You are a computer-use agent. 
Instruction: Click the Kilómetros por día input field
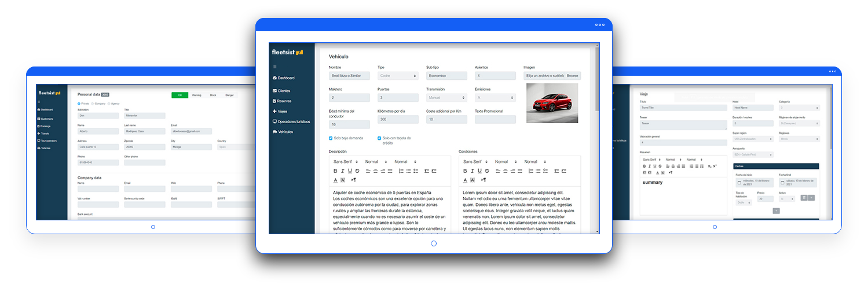click(x=397, y=120)
